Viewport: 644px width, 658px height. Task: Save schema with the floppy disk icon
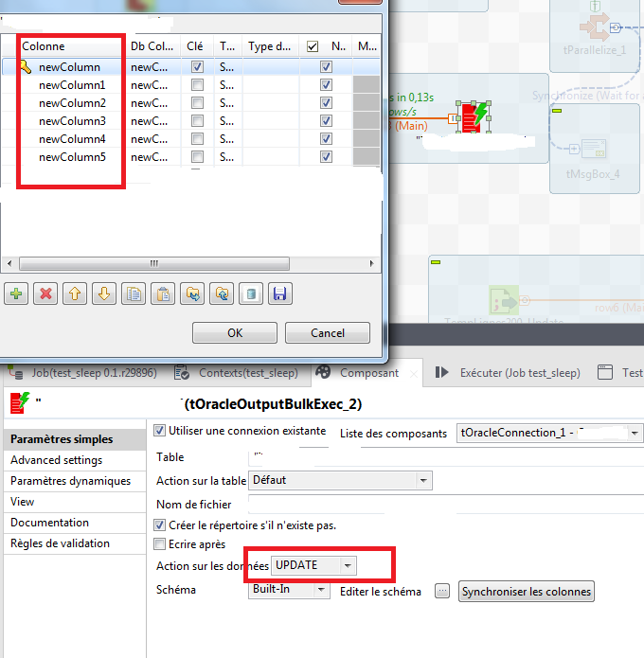tap(280, 293)
